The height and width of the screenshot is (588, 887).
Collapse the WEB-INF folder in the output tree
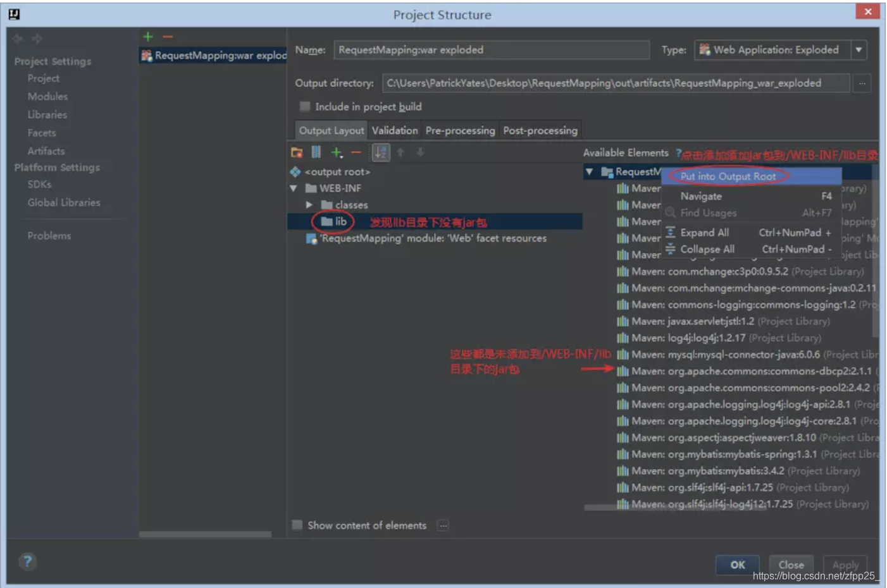[x=292, y=188]
